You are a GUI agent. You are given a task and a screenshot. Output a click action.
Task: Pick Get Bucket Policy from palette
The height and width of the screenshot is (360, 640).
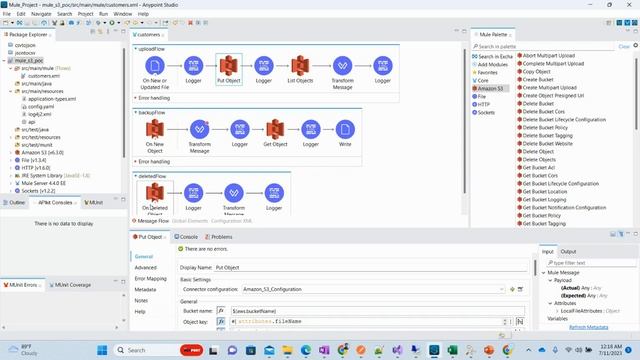(541, 216)
